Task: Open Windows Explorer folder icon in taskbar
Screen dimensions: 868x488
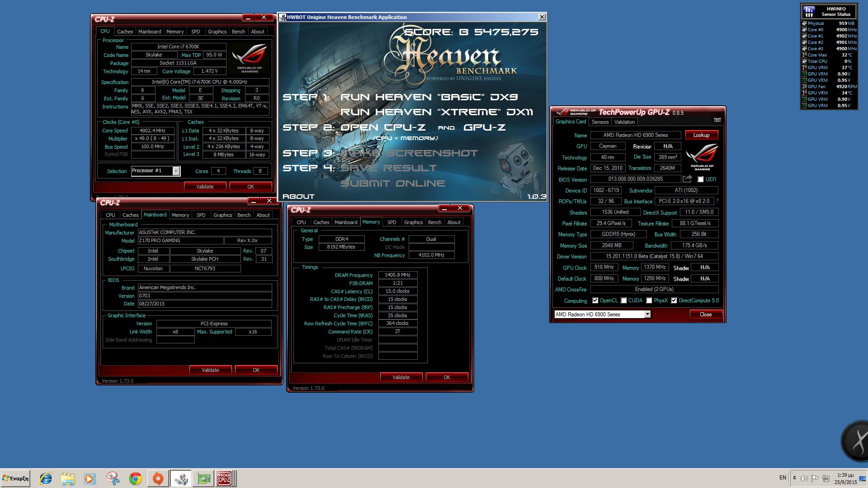Action: [68, 479]
